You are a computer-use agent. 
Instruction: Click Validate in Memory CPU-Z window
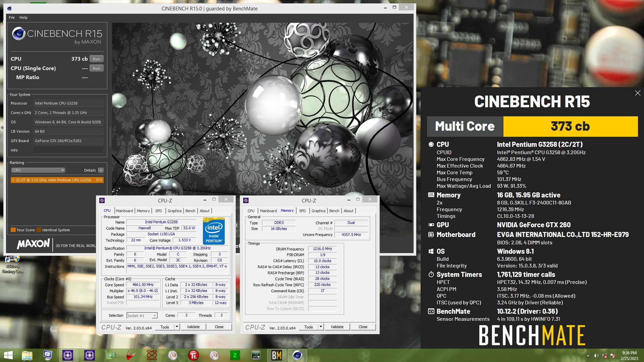pyautogui.click(x=337, y=327)
